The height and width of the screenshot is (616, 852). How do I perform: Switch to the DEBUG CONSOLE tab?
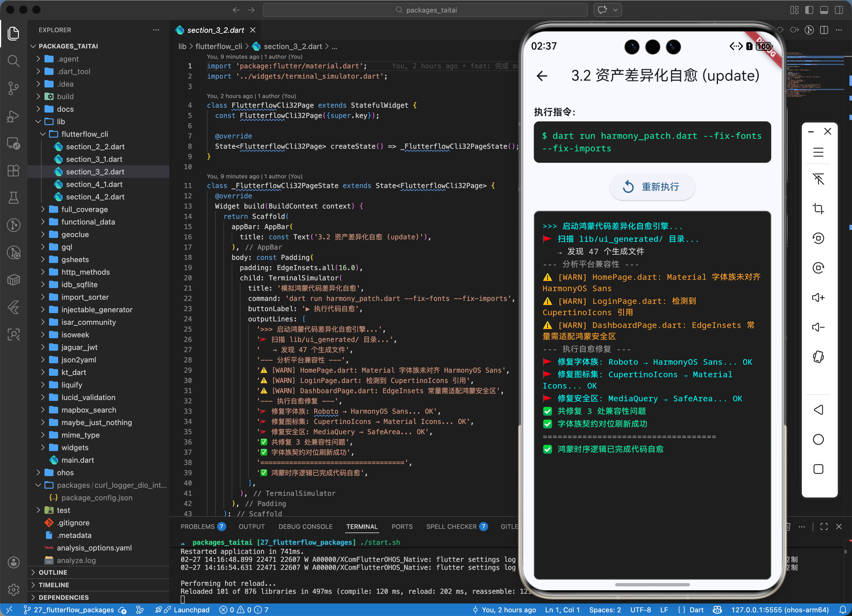305,527
